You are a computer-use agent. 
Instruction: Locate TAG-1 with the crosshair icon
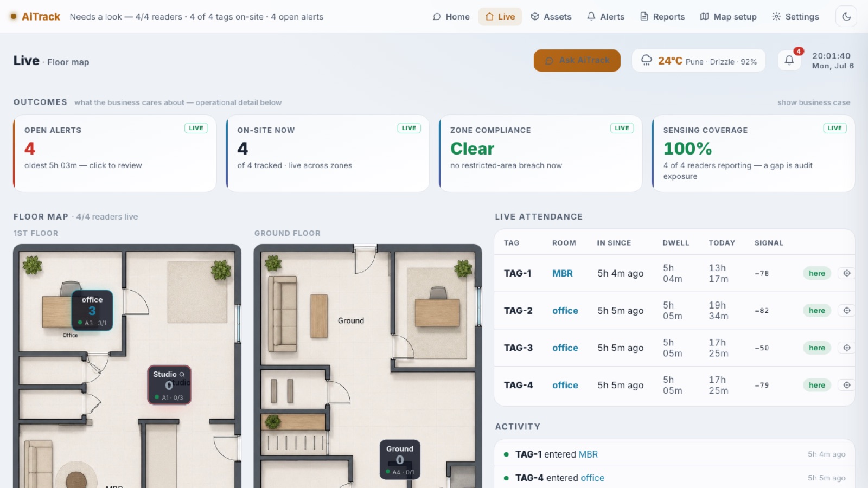847,273
